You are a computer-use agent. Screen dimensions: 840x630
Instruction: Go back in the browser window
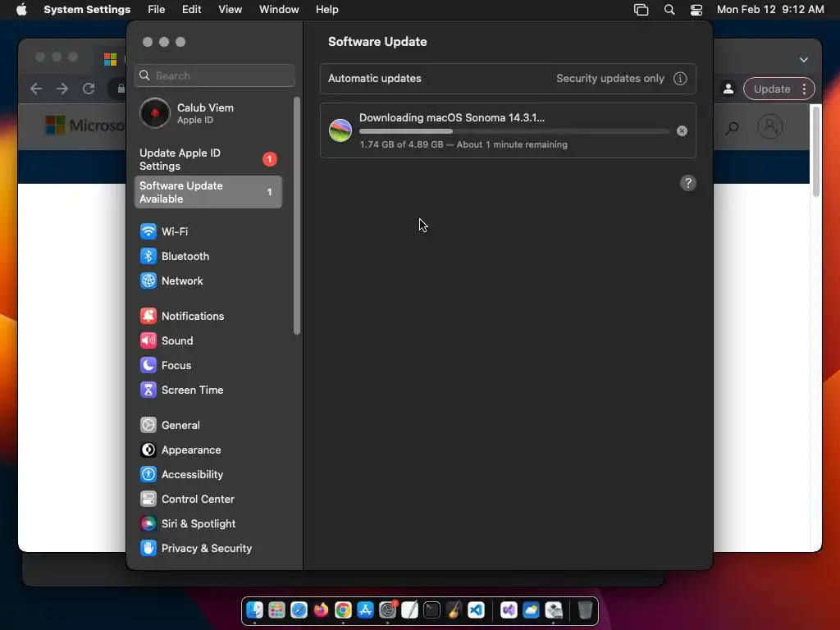pos(36,89)
